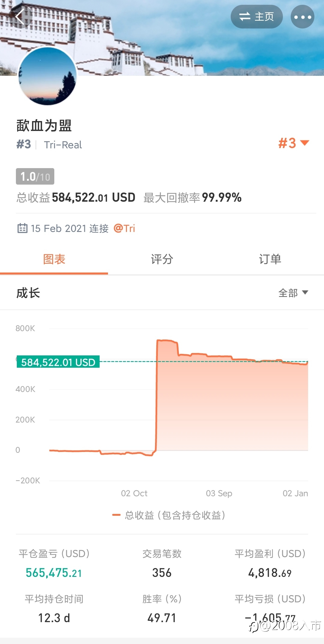Open the @Tri broker link
Viewport: 324px width, 644px height.
click(x=124, y=228)
